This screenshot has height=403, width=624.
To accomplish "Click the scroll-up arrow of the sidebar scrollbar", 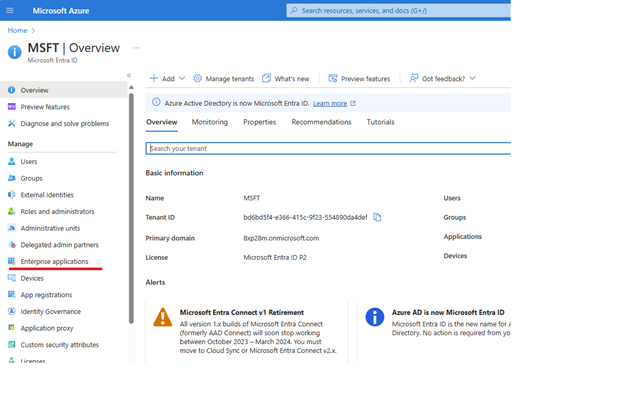I will point(131,87).
